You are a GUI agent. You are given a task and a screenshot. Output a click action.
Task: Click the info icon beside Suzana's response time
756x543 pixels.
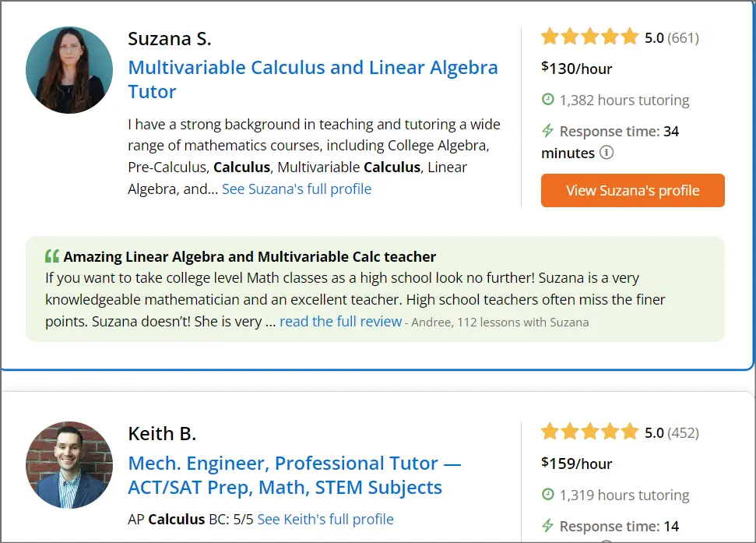click(608, 153)
